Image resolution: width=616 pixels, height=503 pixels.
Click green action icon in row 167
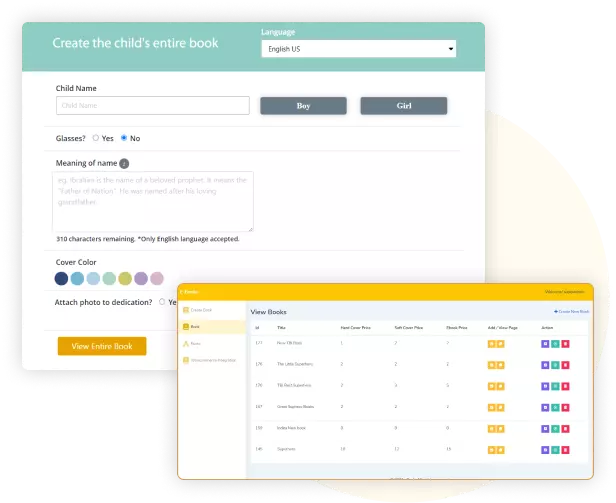click(555, 408)
